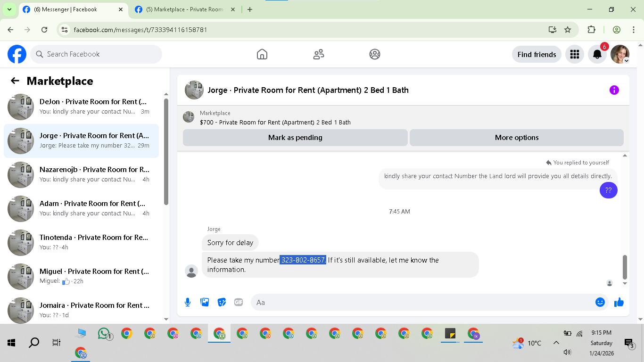Open the Sticky Notes taskbar icon
This screenshot has height=362, width=644.
(x=450, y=334)
